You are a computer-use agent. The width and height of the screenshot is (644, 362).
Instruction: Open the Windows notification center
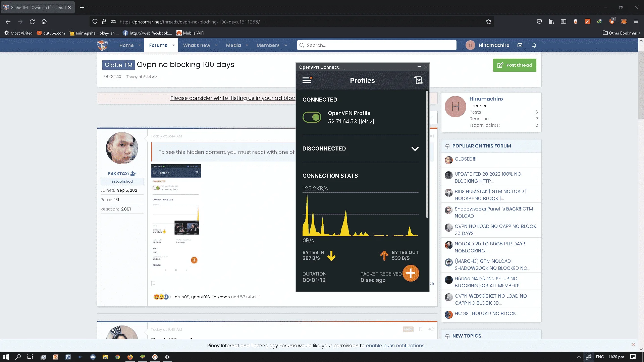tap(633, 357)
